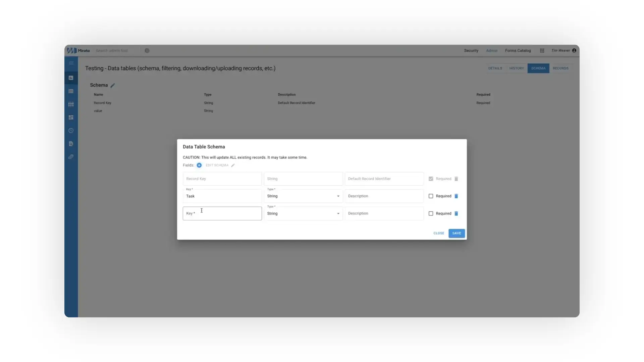This screenshot has width=644, height=362.
Task: Open the hamburger navigation menu
Action: 71,63
